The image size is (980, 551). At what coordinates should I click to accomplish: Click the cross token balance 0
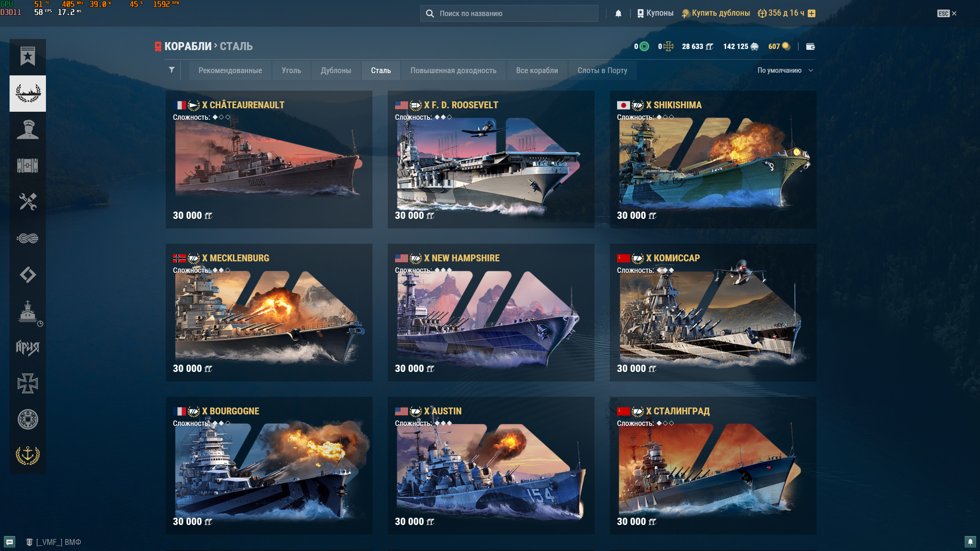666,47
